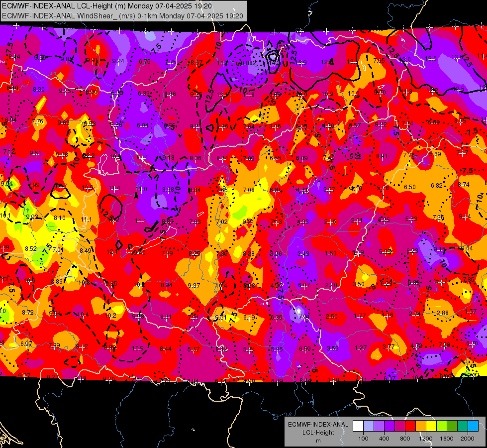Click the map value 5.67
The width and height of the screenshot is (487, 448).
(x=193, y=349)
